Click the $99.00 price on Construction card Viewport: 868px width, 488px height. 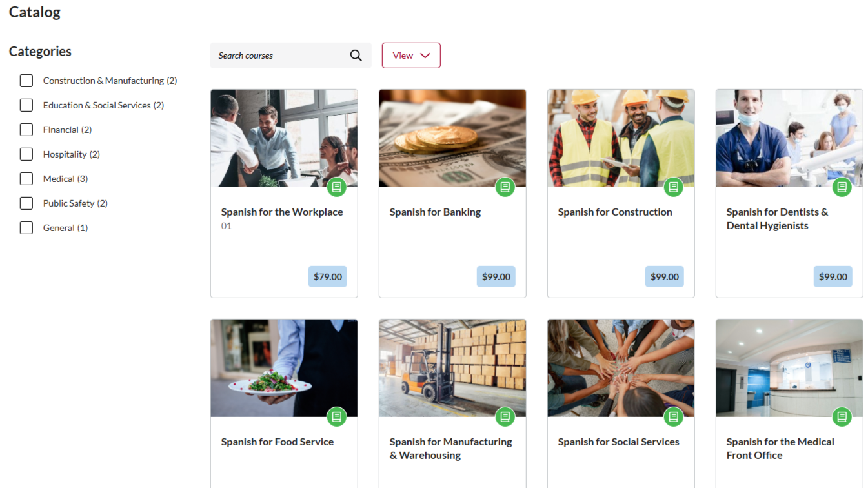pos(665,276)
